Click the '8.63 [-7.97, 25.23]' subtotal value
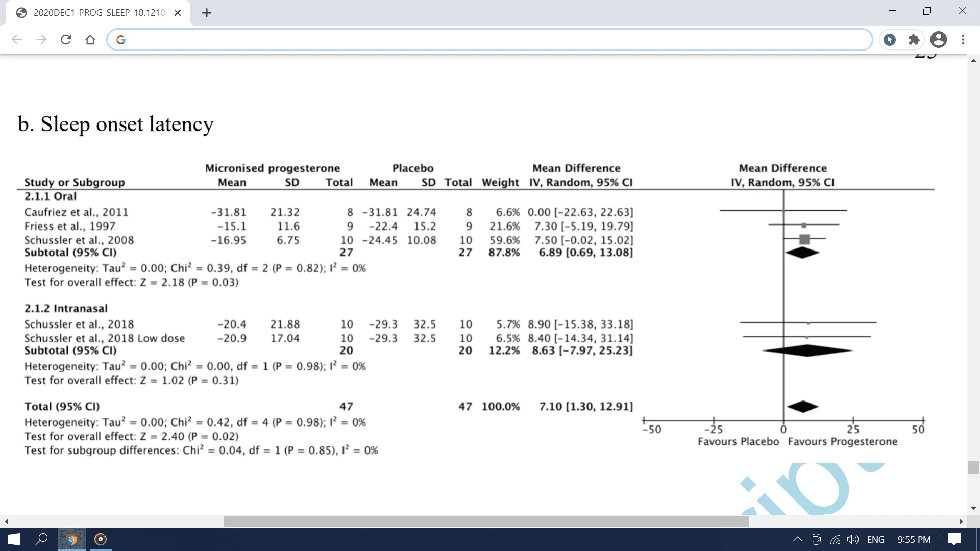The height and width of the screenshot is (551, 980). point(582,350)
